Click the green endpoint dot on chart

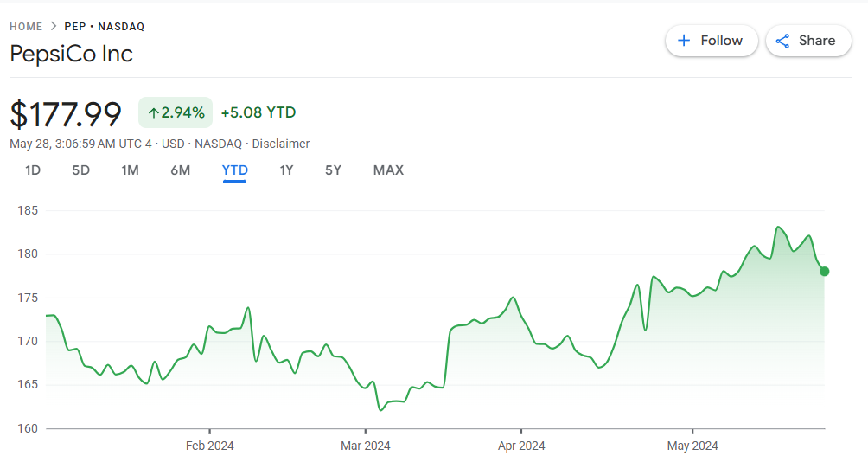(824, 272)
